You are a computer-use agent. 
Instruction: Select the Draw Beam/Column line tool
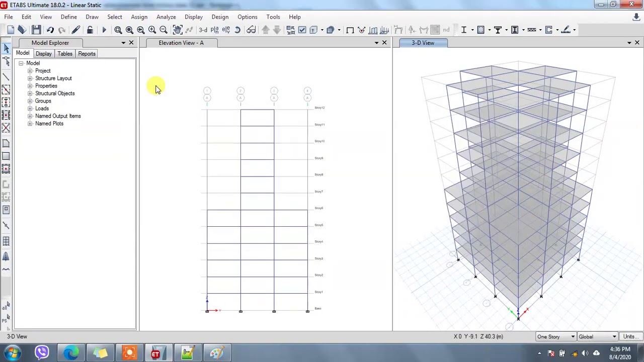click(x=6, y=76)
